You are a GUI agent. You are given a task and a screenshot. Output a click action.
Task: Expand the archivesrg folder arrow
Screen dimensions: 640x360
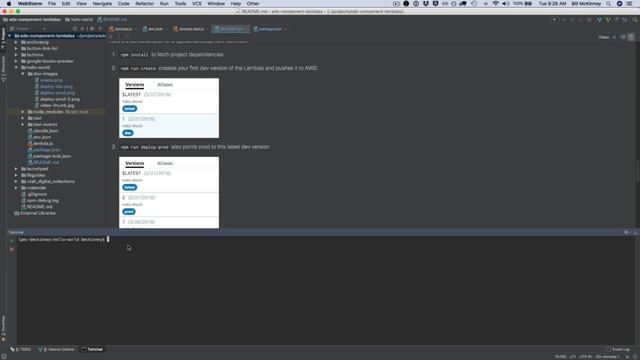pyautogui.click(x=16, y=42)
